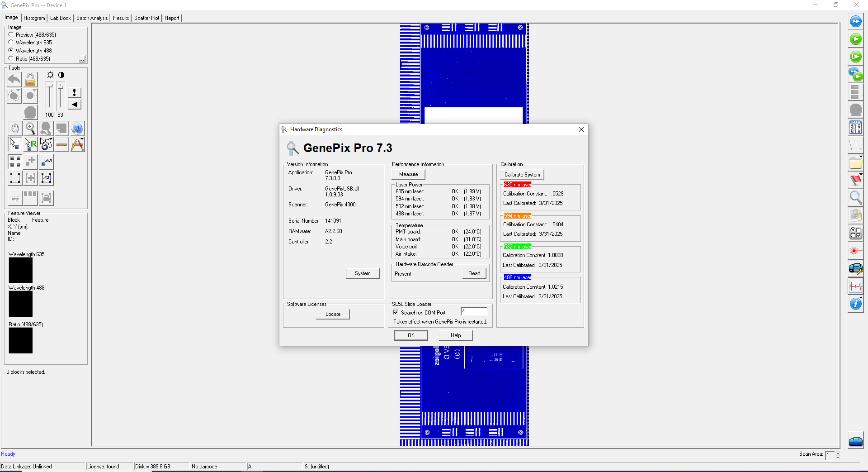Screen dimensions: 868x472
Task: Click the brightness slider handle
Action: pyautogui.click(x=50, y=85)
